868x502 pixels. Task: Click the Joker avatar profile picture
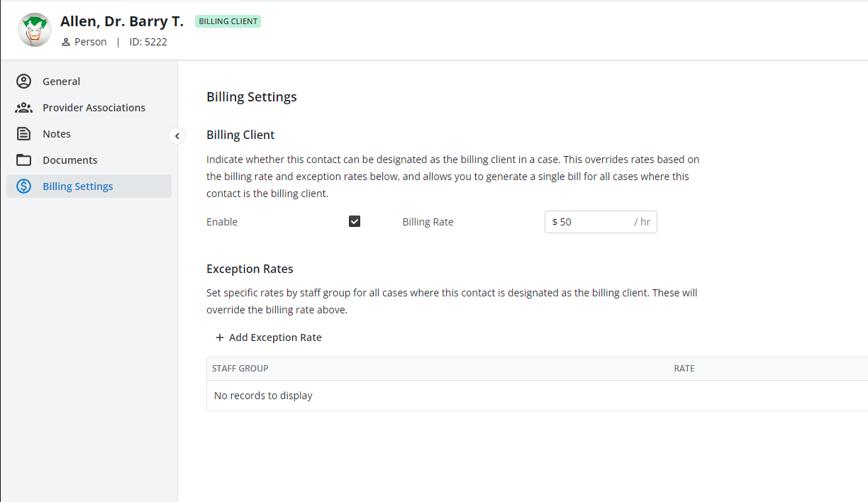point(35,30)
